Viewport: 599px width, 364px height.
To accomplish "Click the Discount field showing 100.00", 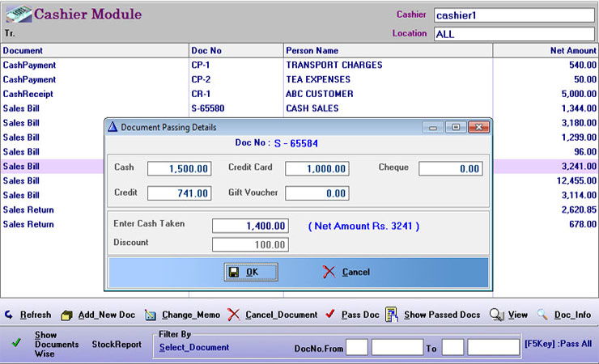I will pyautogui.click(x=250, y=244).
